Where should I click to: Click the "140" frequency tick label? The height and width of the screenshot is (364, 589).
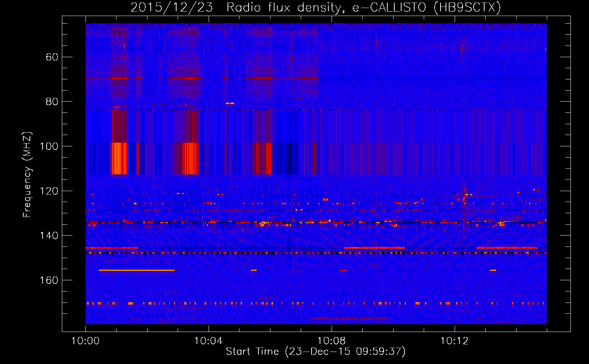49,236
